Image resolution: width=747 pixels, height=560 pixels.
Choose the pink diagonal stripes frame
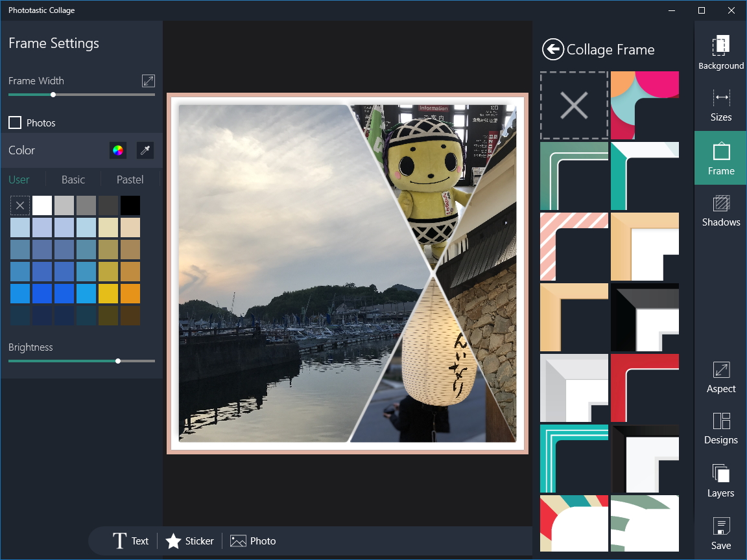point(574,247)
